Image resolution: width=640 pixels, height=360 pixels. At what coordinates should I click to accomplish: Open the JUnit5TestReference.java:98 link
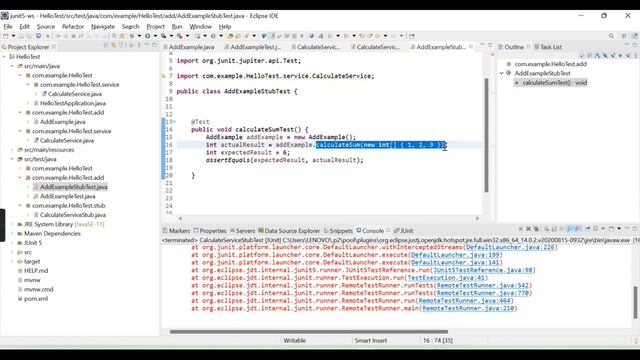tap(483, 270)
